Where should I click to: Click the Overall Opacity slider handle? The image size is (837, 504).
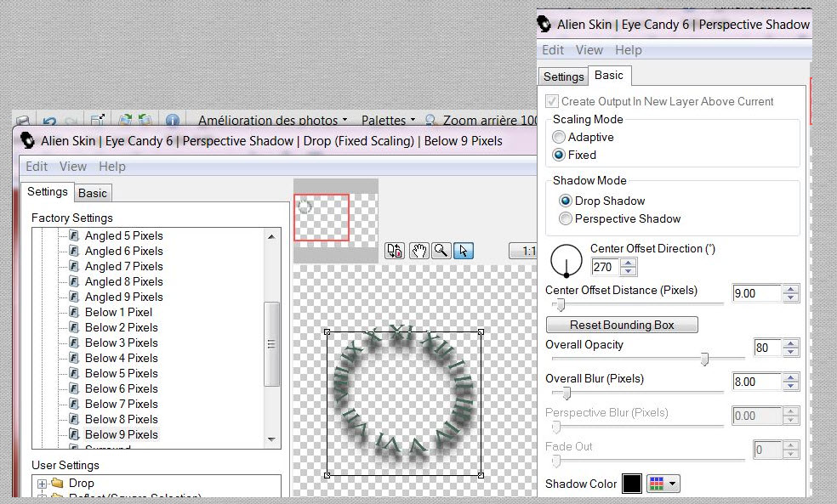click(x=704, y=359)
